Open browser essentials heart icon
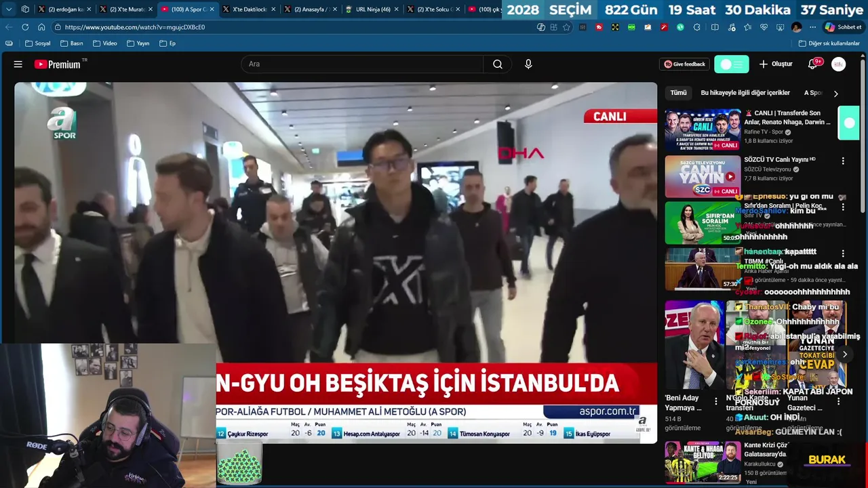 coord(764,27)
